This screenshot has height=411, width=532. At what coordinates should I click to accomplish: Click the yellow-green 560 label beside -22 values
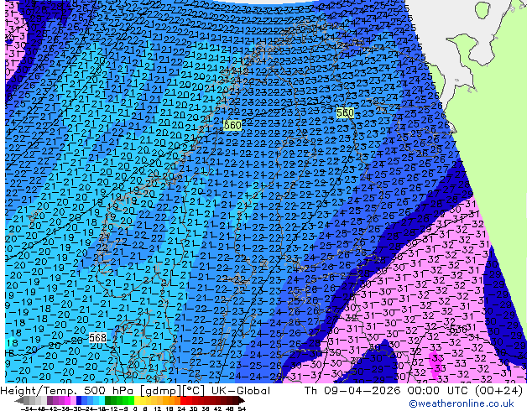(232, 126)
